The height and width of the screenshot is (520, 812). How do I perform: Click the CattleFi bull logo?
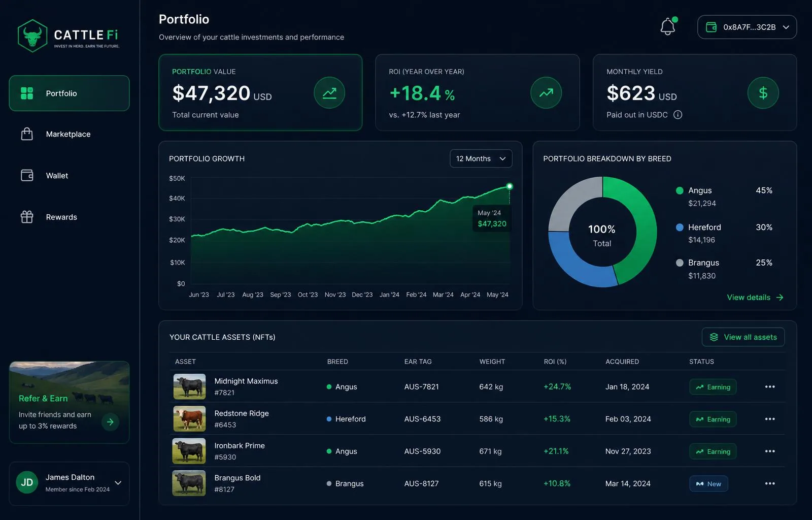pos(32,36)
